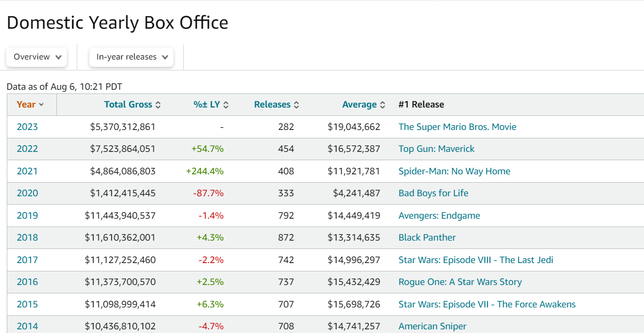Image resolution: width=644 pixels, height=333 pixels.
Task: Click the #1 Release column header
Action: [421, 104]
